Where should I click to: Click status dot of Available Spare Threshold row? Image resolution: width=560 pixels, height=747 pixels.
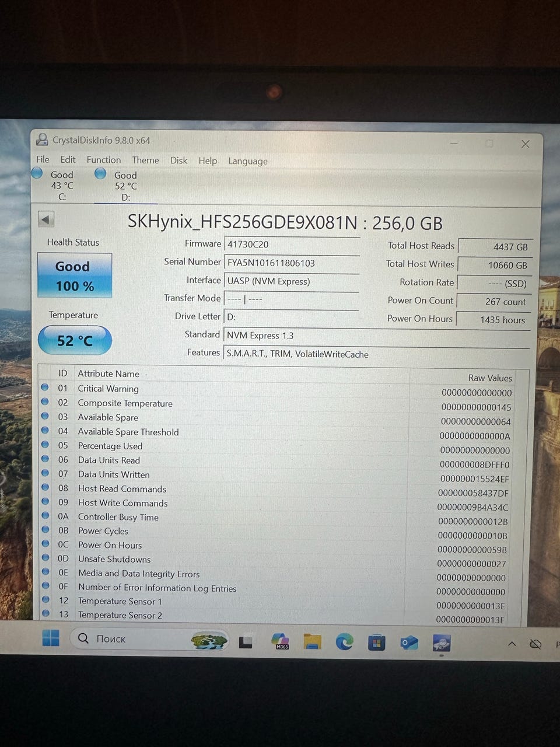click(45, 430)
